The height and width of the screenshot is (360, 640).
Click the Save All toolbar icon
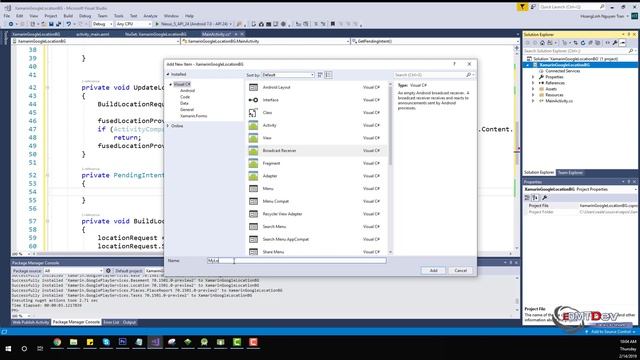58,24
